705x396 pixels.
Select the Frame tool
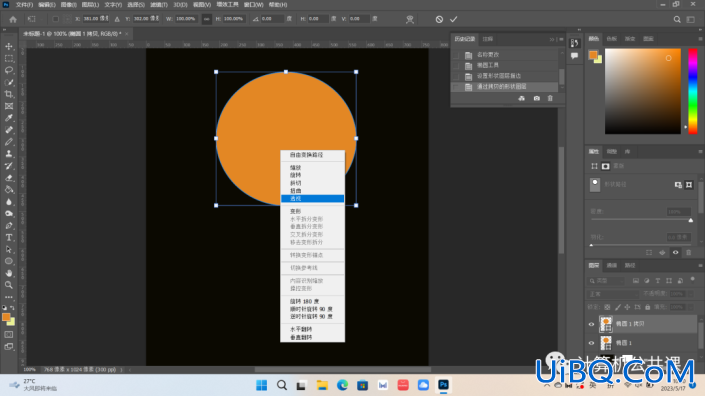(9, 106)
